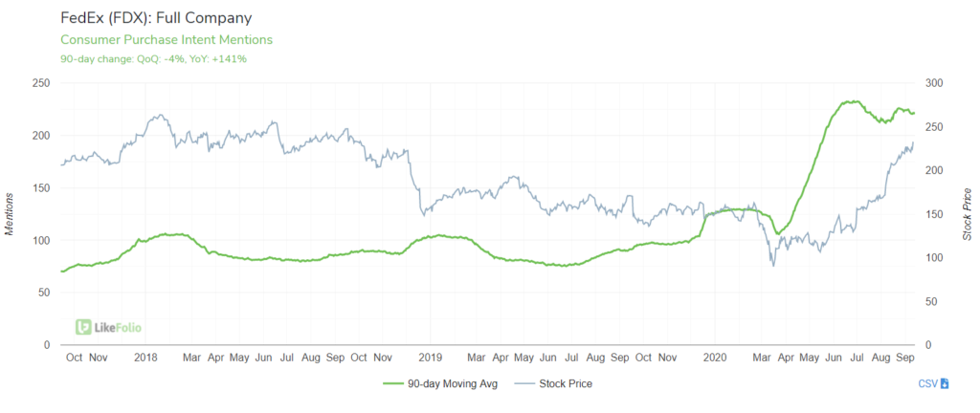The image size is (980, 413).
Task: Click the green line's peak near June 2020
Action: [850, 101]
